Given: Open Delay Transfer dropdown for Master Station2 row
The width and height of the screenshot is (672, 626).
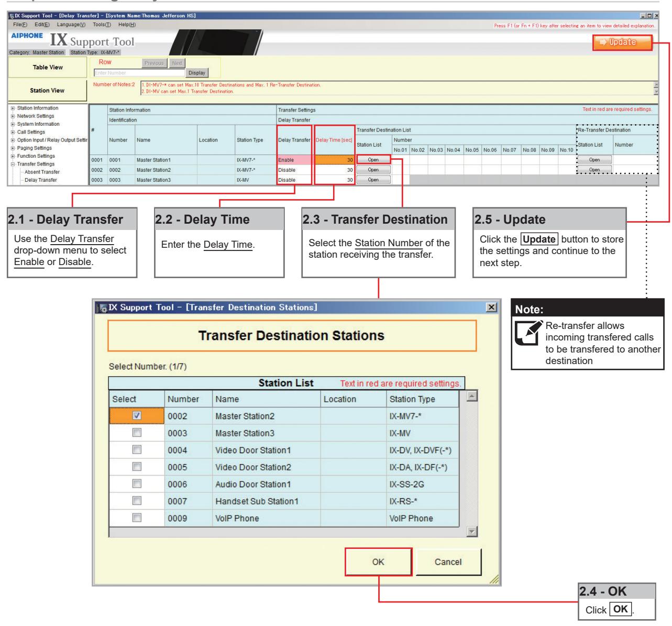Looking at the screenshot, I should pos(294,170).
